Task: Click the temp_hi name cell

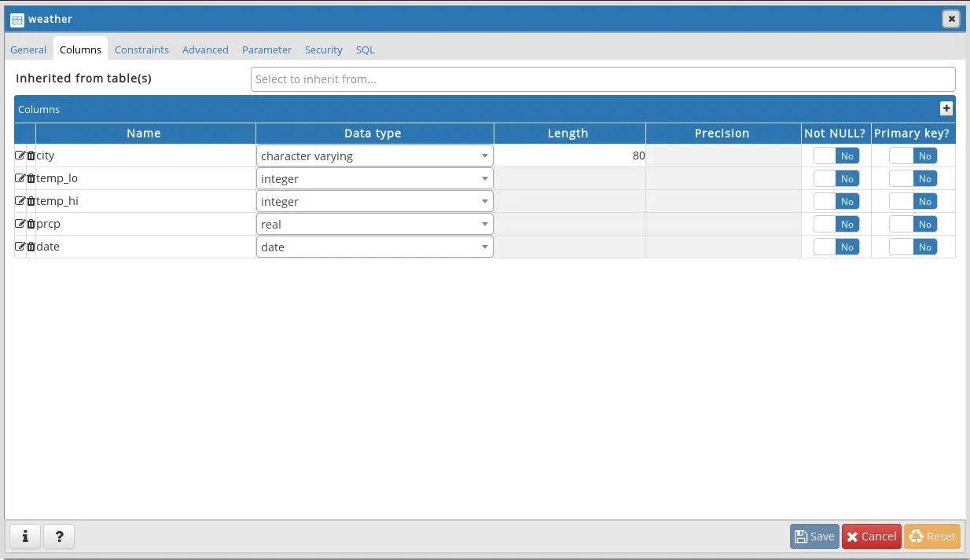Action: tap(145, 201)
